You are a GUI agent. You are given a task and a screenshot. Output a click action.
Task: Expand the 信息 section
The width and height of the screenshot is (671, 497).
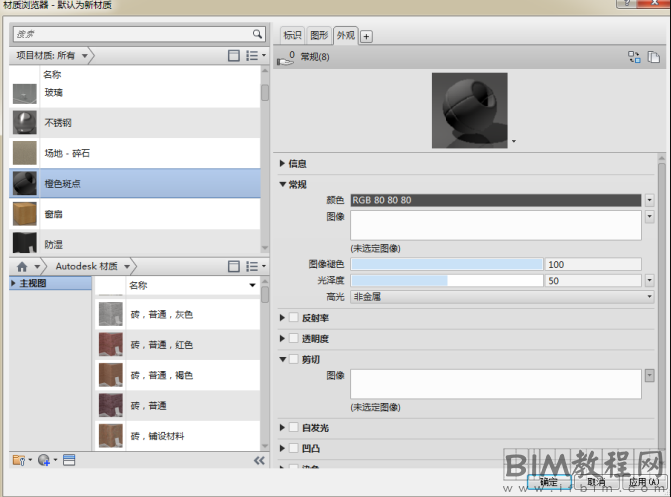point(282,163)
